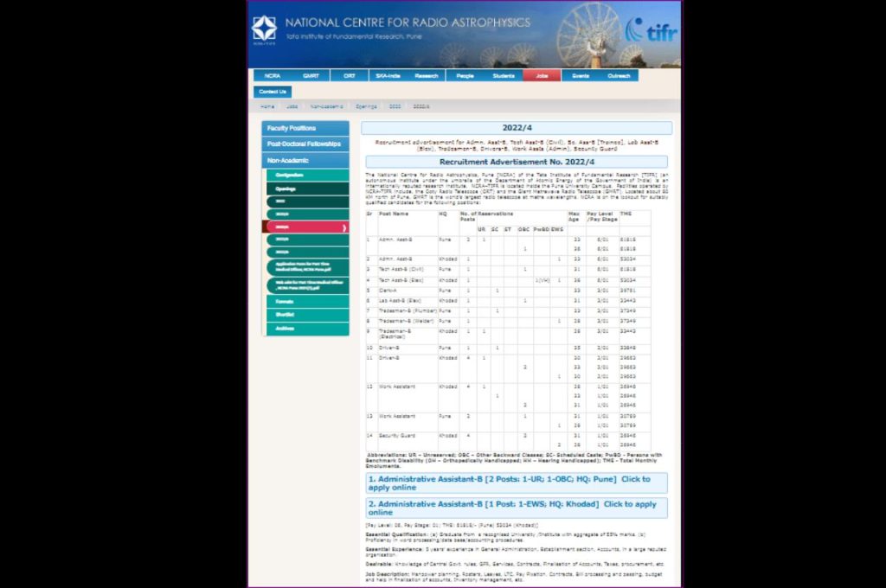Open the Jobs tab in navigation bar
This screenshot has width=886, height=588.
pyautogui.click(x=541, y=75)
